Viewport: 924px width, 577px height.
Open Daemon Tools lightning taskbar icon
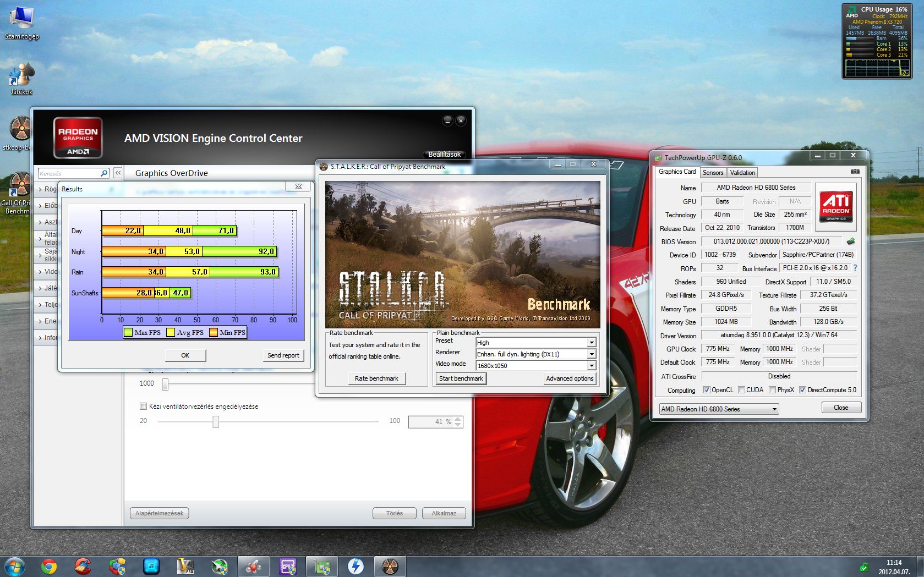coord(356,566)
